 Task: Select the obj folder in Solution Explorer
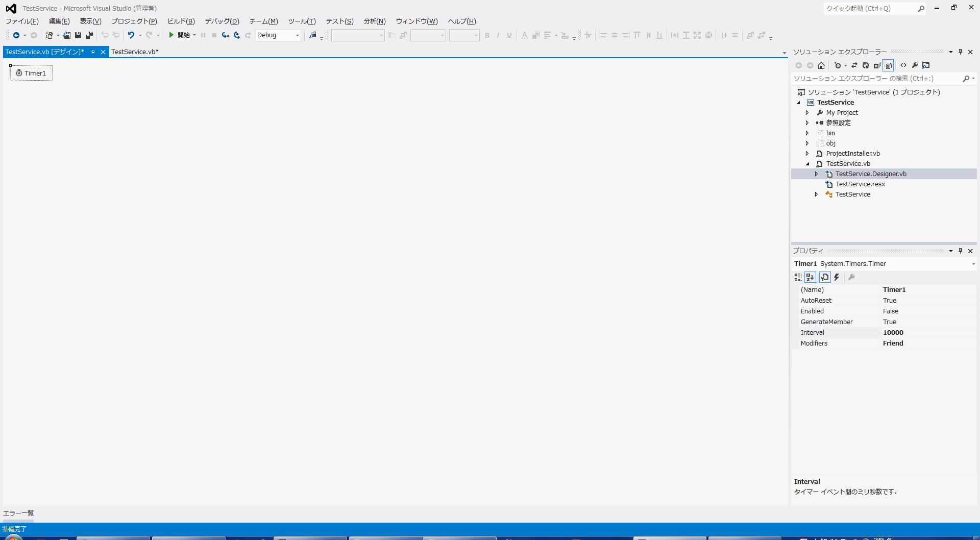pos(831,143)
